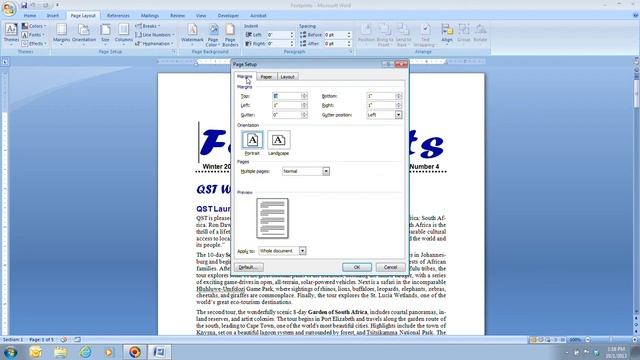Open Internet Explorer from taskbar
Screen dimensions: 640x360
(x=85, y=352)
